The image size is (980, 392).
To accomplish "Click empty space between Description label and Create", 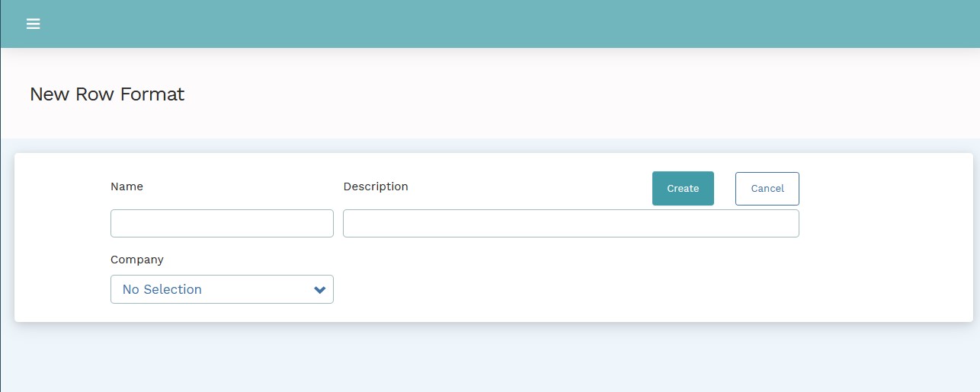I will (526, 186).
